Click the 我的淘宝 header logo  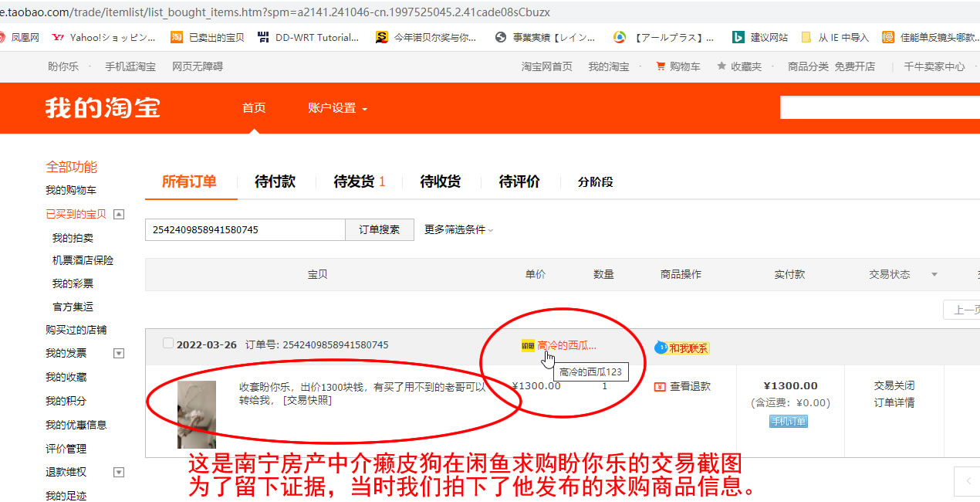[103, 107]
